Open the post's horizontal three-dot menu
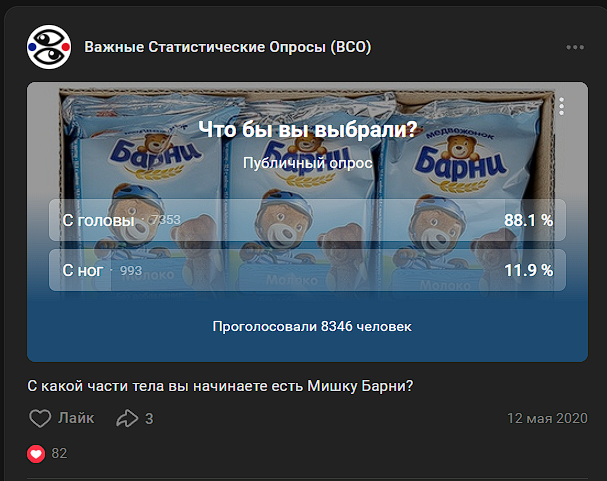Viewport: 607px width, 481px height. pyautogui.click(x=575, y=47)
